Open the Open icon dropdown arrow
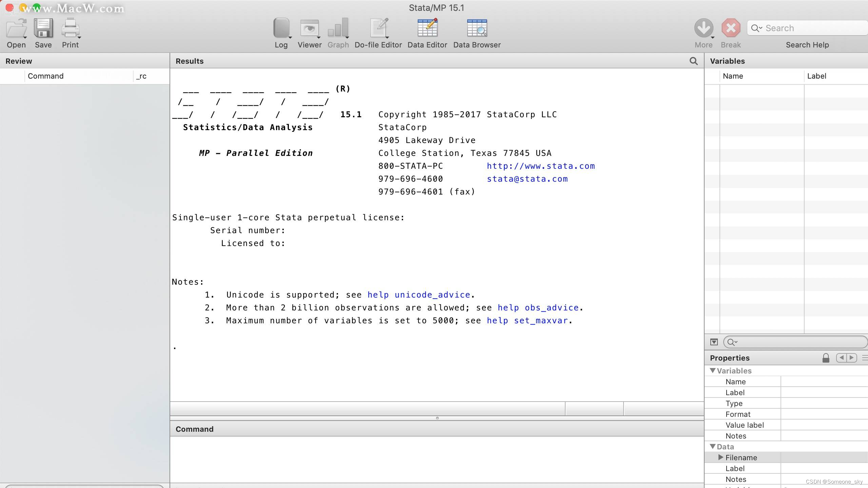Viewport: 868px width, 488px height. pos(25,37)
